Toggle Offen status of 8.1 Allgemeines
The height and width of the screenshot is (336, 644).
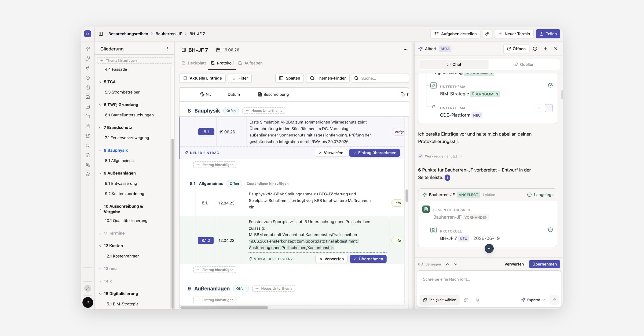(234, 184)
